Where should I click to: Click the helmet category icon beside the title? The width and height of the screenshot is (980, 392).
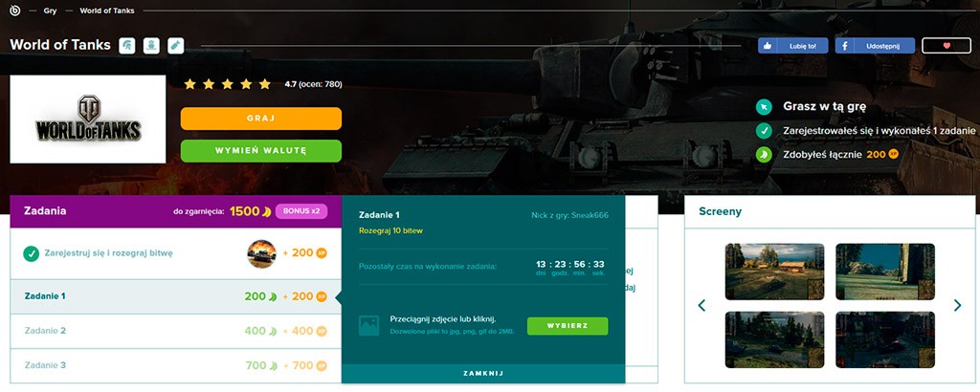(x=127, y=46)
